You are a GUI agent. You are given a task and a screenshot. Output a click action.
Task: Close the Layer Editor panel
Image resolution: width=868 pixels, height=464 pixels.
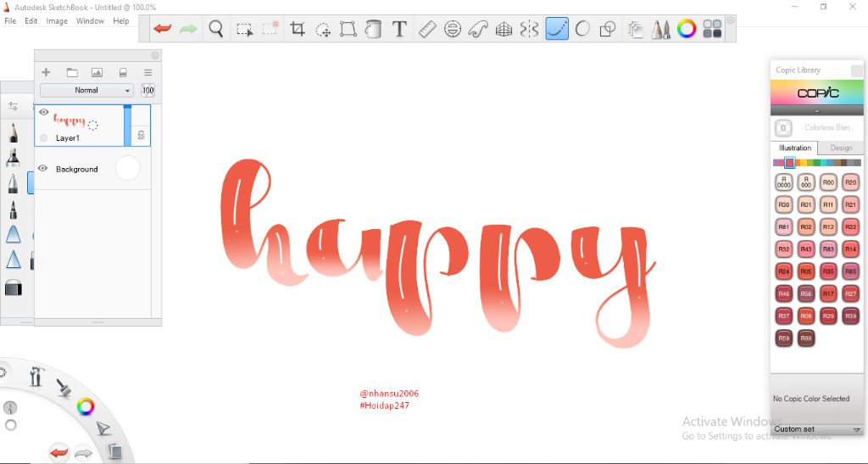pyautogui.click(x=155, y=55)
